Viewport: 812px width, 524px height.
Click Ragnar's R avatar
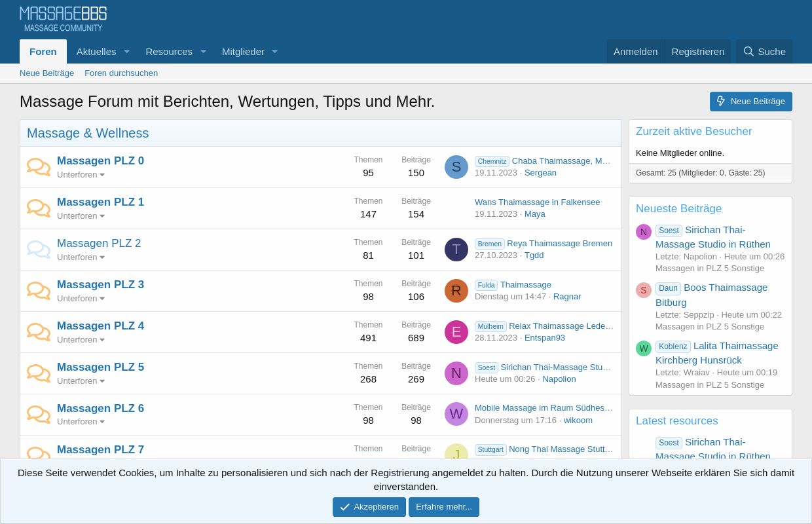click(x=456, y=290)
